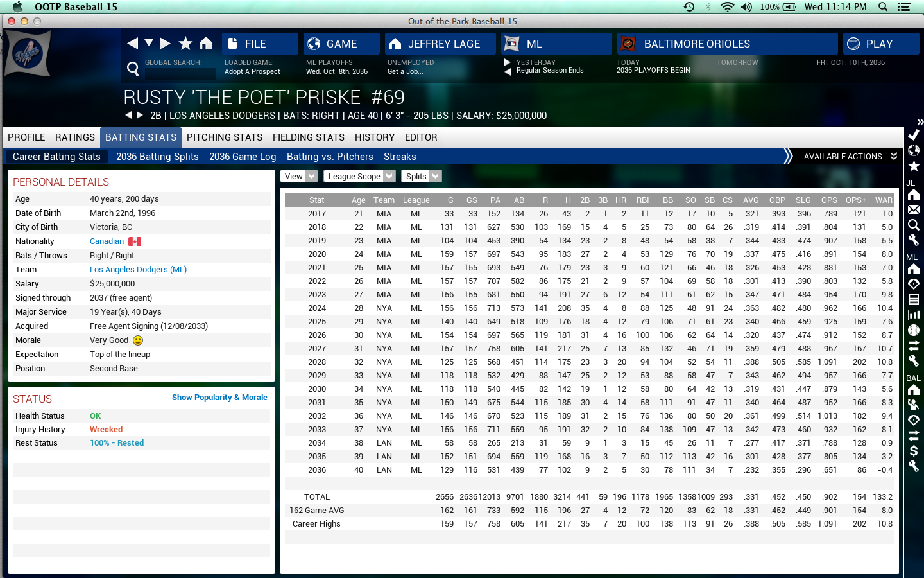Image resolution: width=924 pixels, height=578 pixels.
Task: Open the Los Angeles Dodgers (ML) team link
Action: 138,270
